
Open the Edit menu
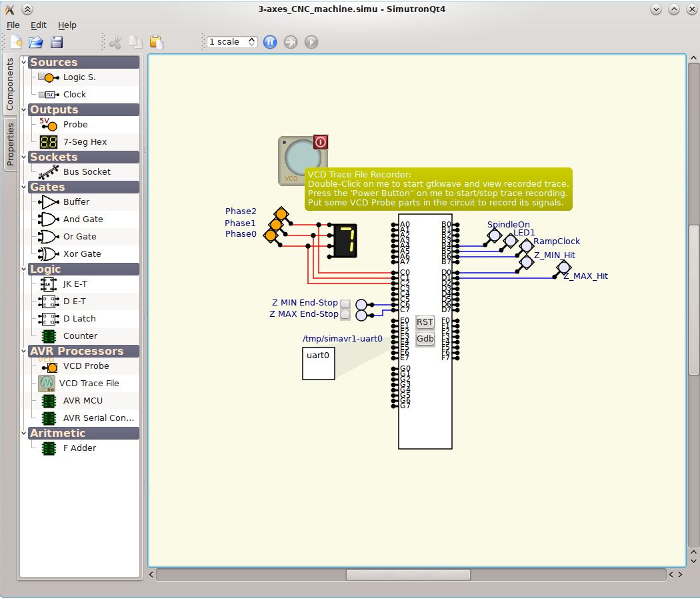tap(38, 25)
